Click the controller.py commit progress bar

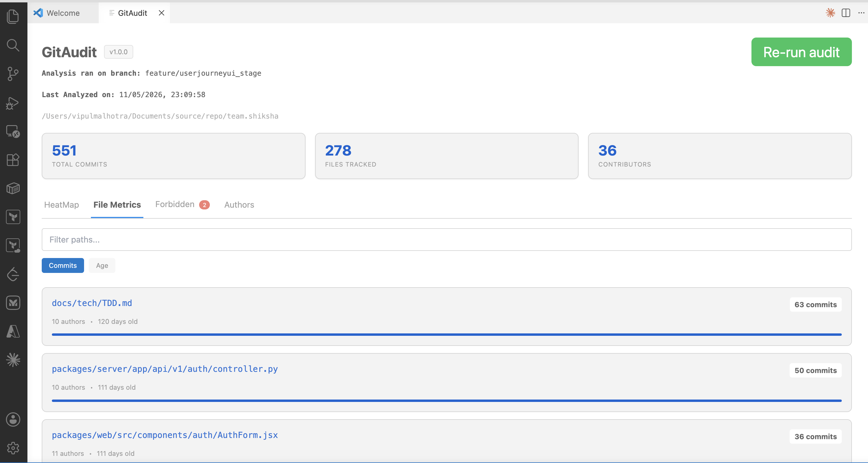click(447, 400)
